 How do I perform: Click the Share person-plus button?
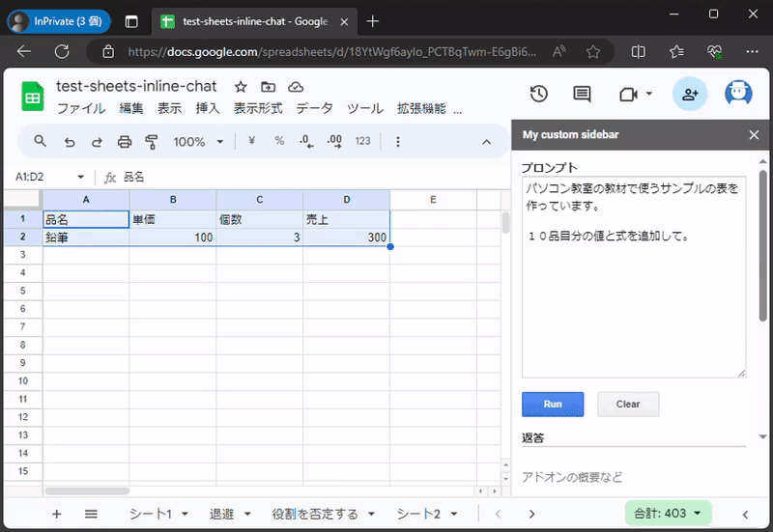(x=690, y=94)
